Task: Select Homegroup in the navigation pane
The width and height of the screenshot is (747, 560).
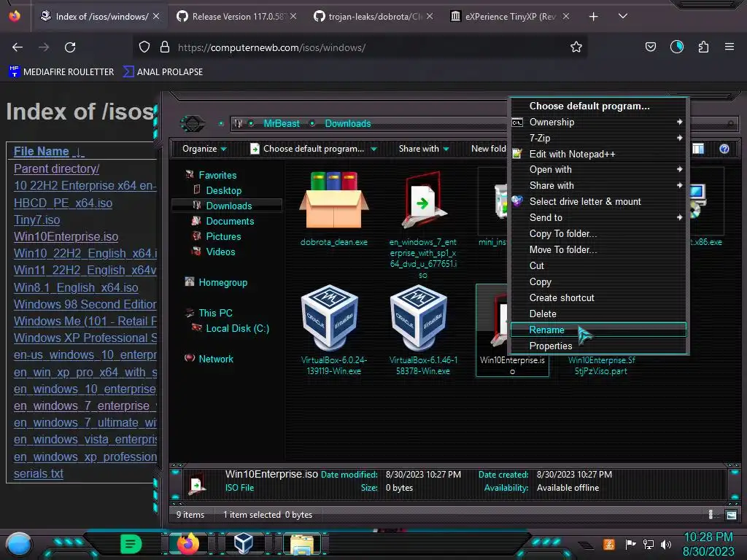Action: click(222, 282)
